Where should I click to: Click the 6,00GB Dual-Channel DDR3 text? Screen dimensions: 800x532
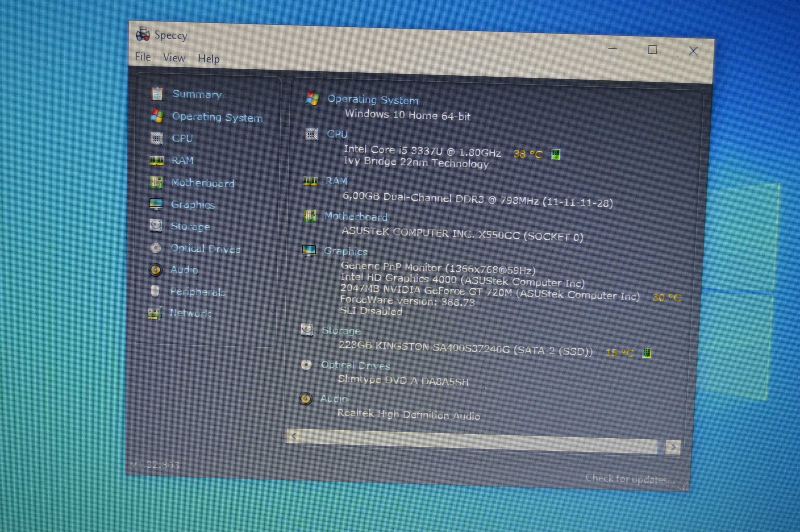[x=478, y=199]
